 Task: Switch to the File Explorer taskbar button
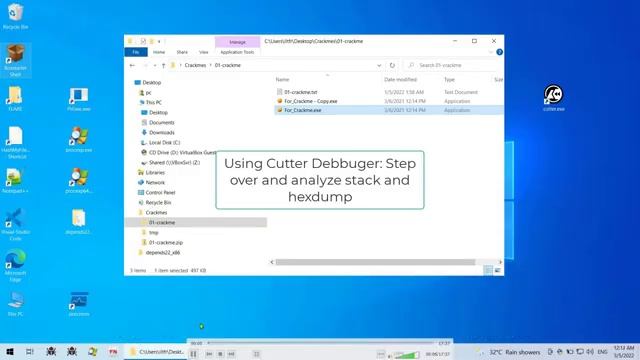click(x=156, y=351)
